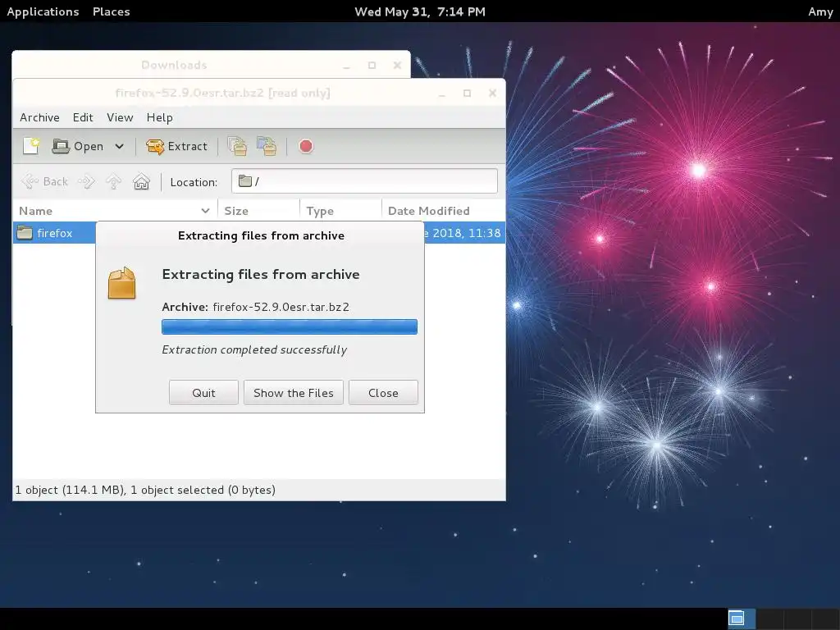Viewport: 840px width, 630px height.
Task: Click the Forward navigation arrow icon
Action: point(86,181)
